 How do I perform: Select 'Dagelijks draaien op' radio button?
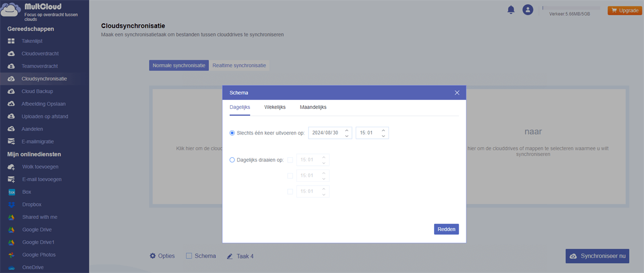click(232, 160)
